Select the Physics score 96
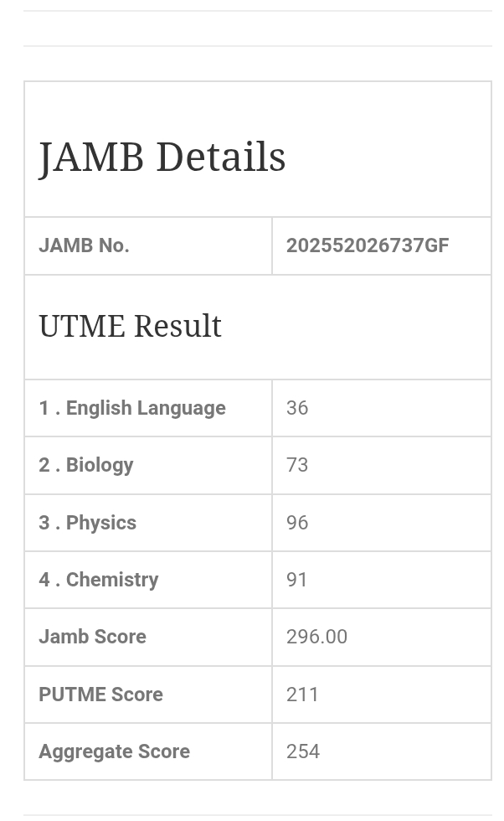 (297, 523)
